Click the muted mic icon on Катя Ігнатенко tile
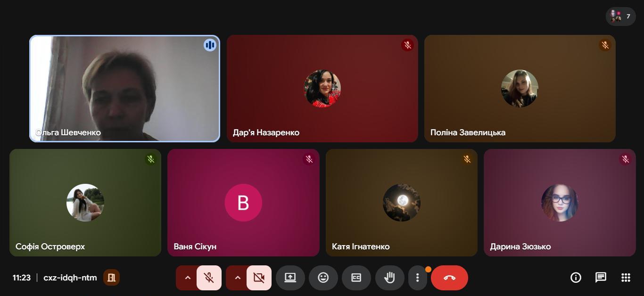The image size is (644, 296). pyautogui.click(x=467, y=159)
